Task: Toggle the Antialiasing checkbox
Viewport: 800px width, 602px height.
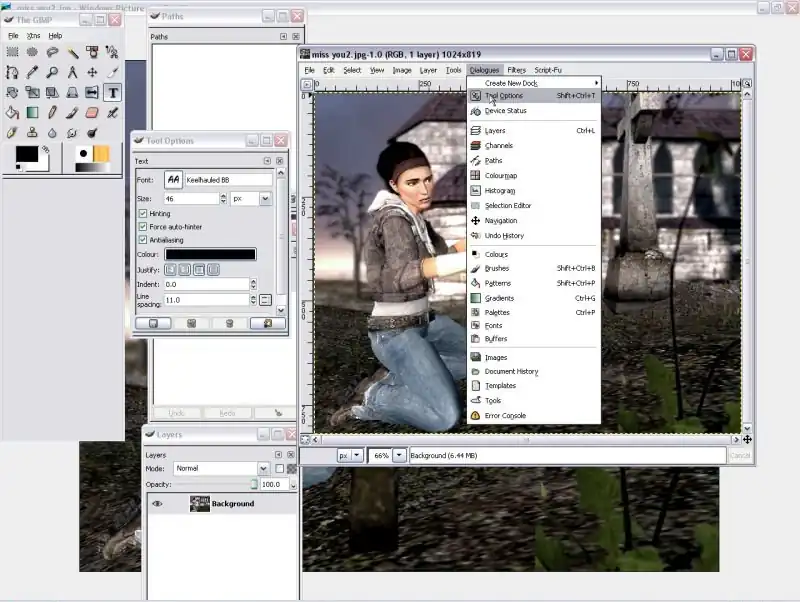Action: click(x=143, y=240)
